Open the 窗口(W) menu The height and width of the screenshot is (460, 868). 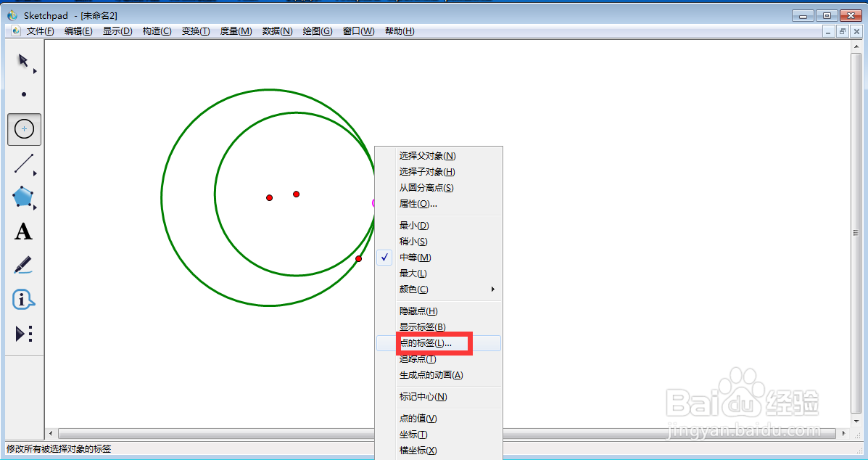tap(358, 31)
